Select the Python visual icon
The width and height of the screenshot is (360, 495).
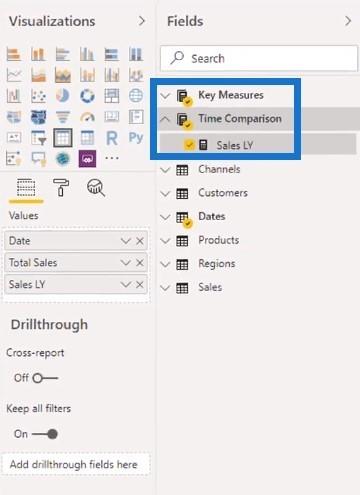[x=136, y=137]
